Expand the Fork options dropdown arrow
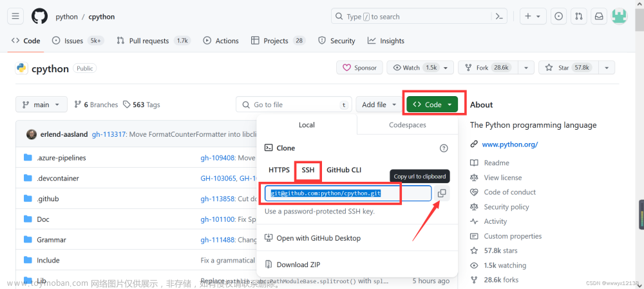 click(526, 68)
